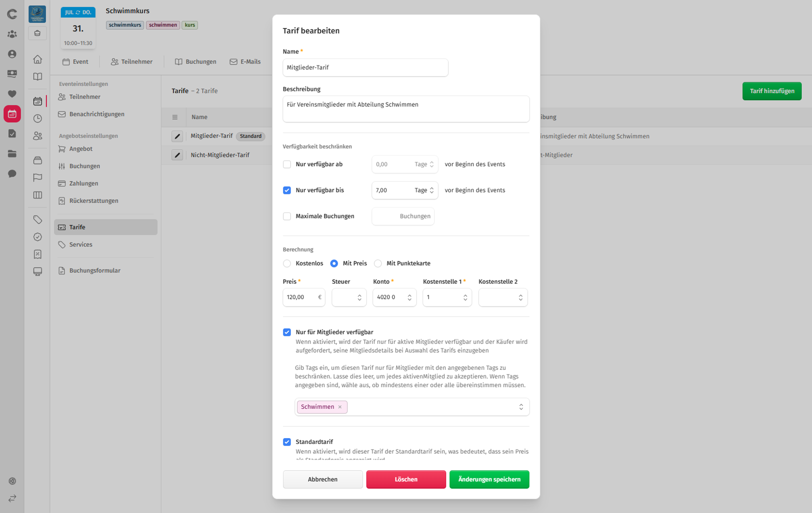The image size is (812, 513).
Task: Click the chat bubble icon in left rail
Action: (12, 174)
